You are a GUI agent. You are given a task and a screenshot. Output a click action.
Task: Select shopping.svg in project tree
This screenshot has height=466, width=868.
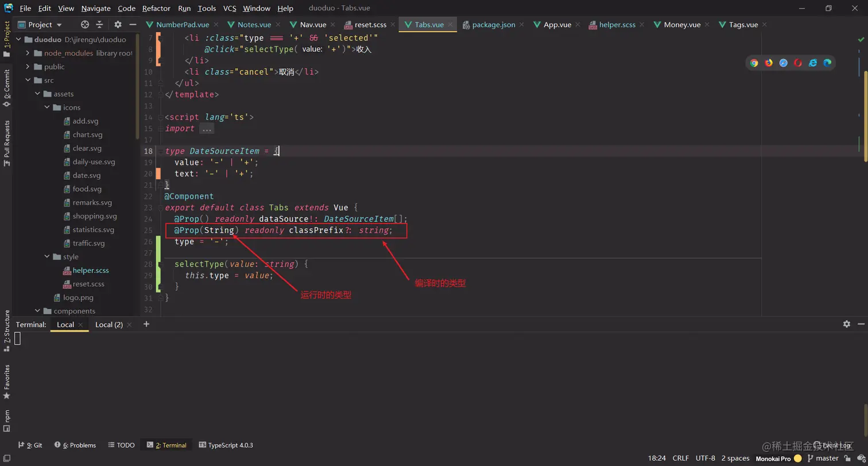point(95,216)
